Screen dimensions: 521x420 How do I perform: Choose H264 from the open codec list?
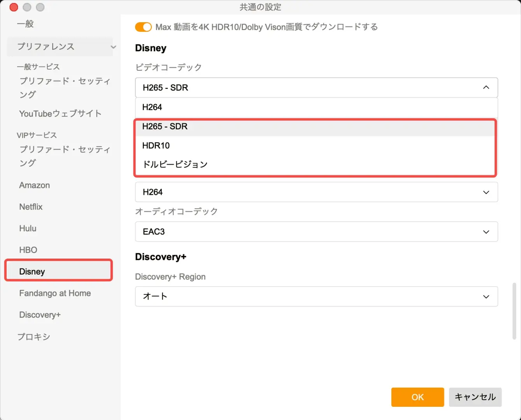tap(316, 107)
